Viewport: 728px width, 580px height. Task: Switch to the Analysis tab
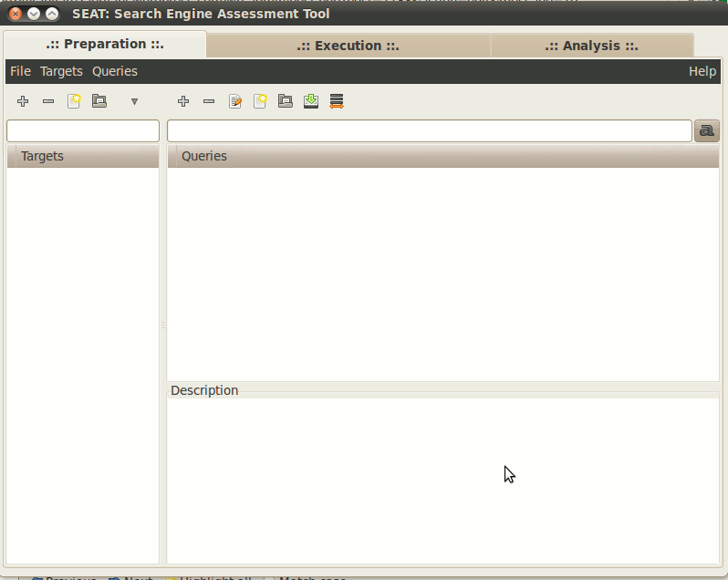592,46
